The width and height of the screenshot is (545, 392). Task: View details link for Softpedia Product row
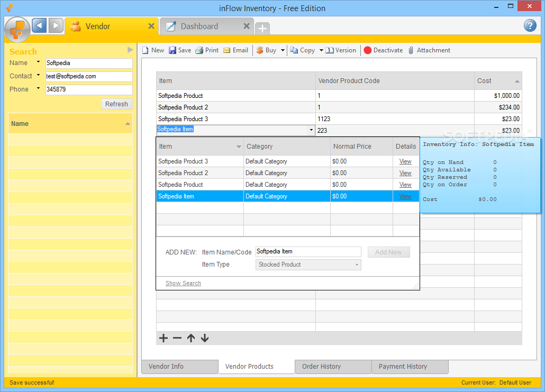point(405,185)
